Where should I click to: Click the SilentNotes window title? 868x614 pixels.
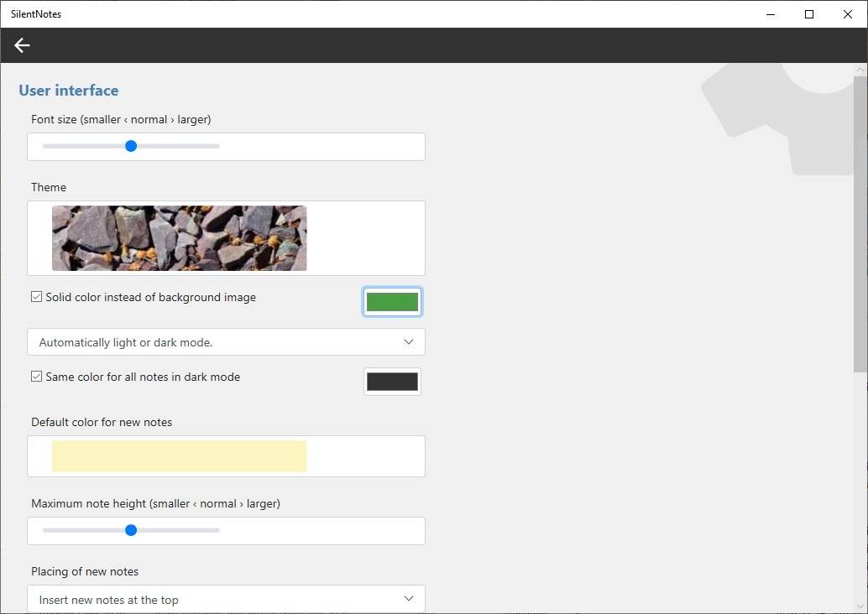[36, 14]
